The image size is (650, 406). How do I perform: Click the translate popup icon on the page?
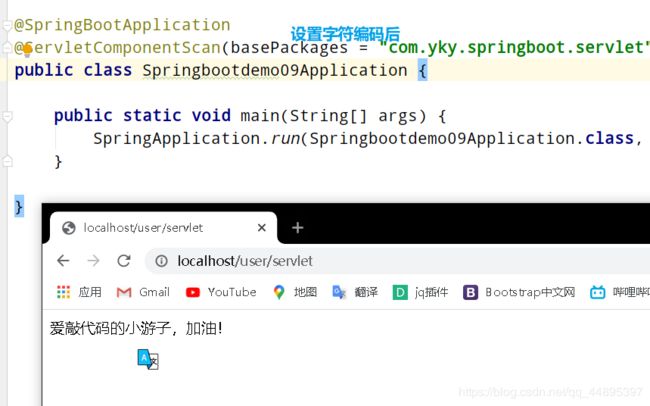click(148, 359)
